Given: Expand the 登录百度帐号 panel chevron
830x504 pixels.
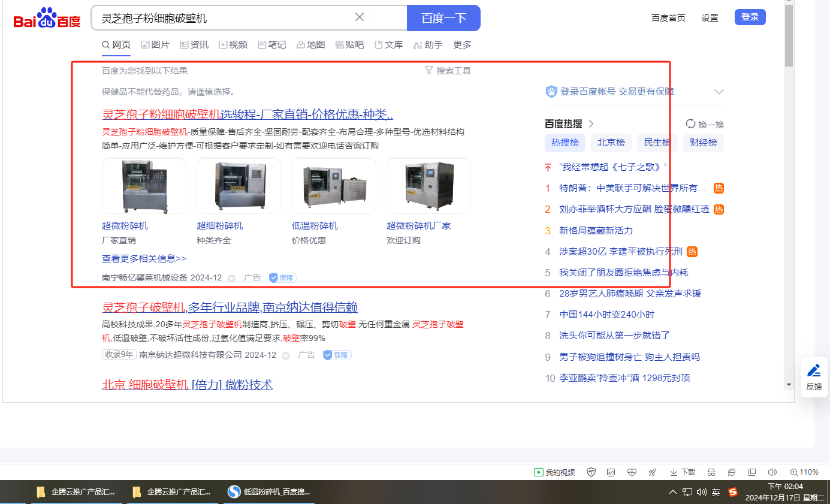Looking at the screenshot, I should (719, 92).
